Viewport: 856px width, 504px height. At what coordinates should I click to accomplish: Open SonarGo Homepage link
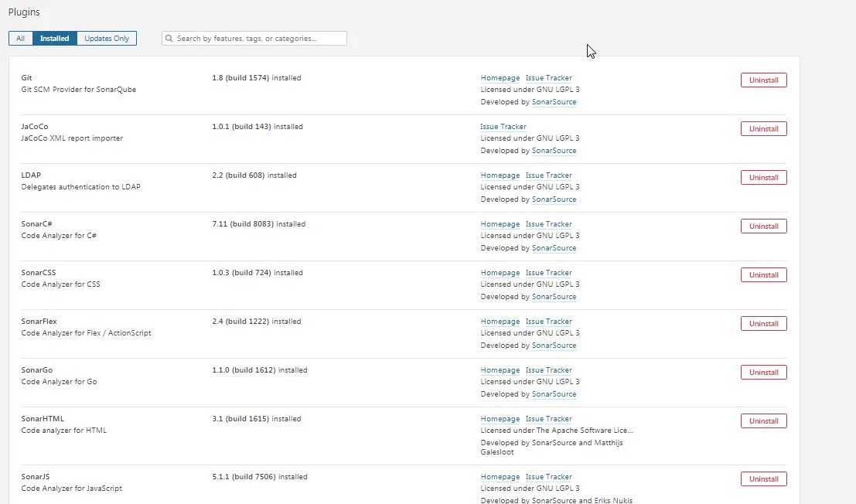click(x=500, y=370)
